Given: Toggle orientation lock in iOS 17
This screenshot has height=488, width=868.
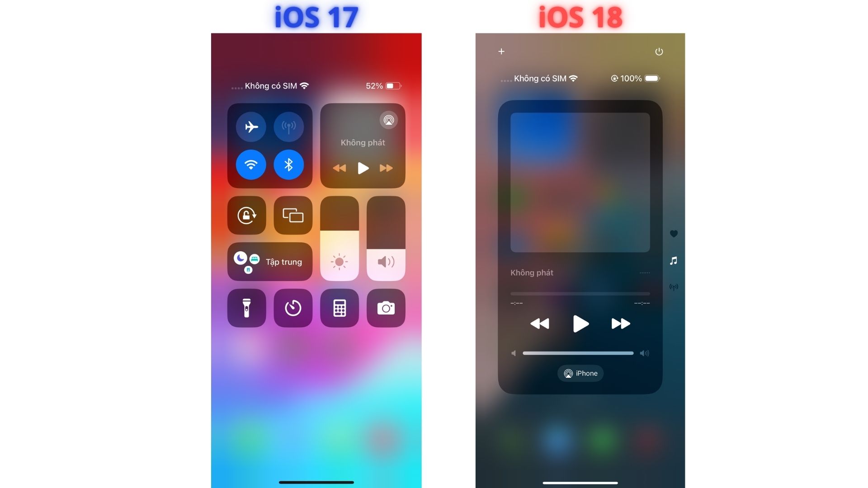Looking at the screenshot, I should [248, 215].
